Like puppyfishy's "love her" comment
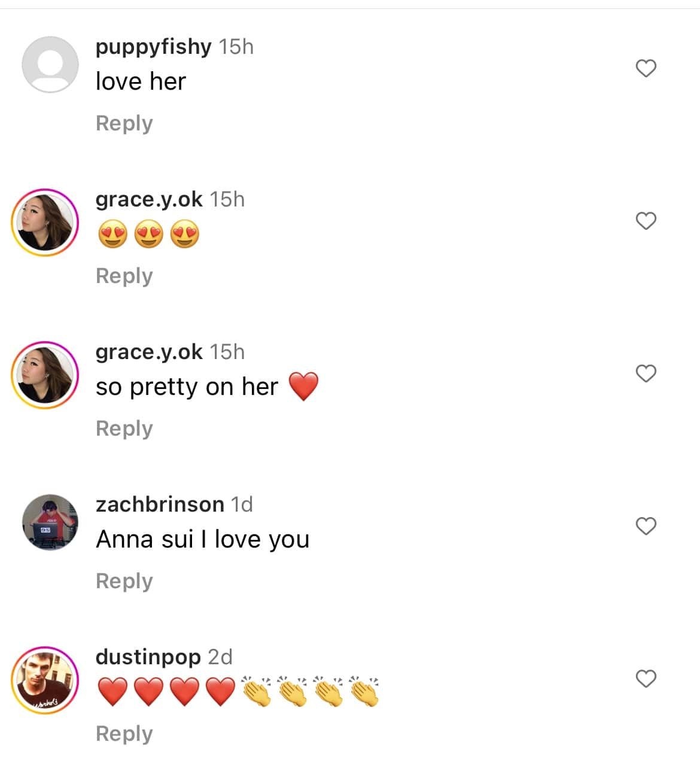Image resolution: width=700 pixels, height=772 pixels. (x=646, y=68)
